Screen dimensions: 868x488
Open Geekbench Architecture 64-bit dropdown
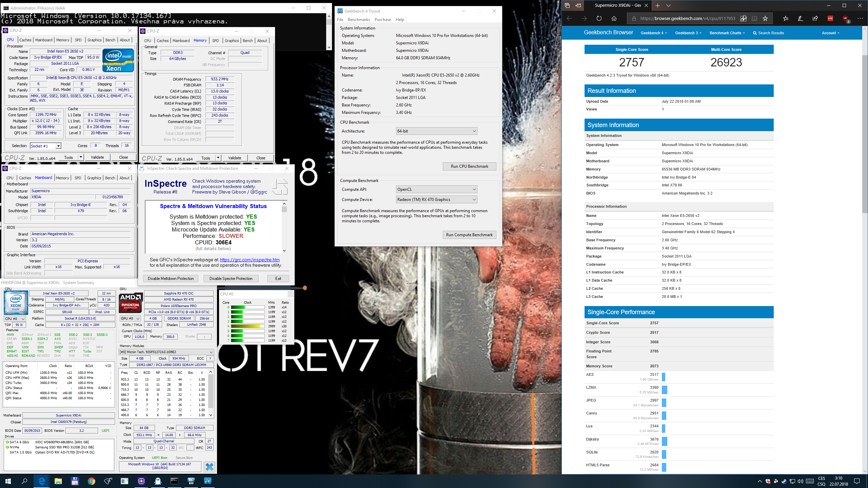click(x=437, y=131)
